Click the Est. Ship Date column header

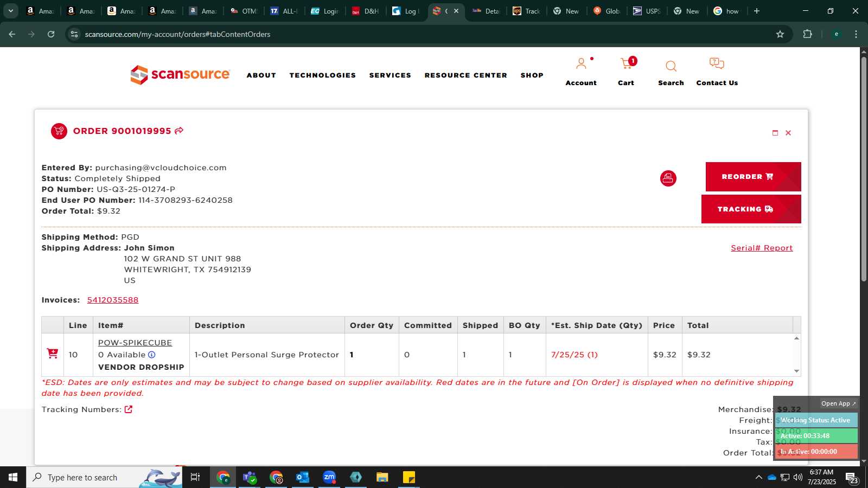coord(597,325)
